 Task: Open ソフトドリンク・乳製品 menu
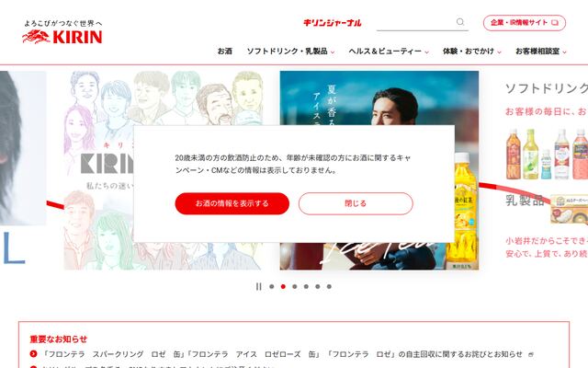coord(288,52)
